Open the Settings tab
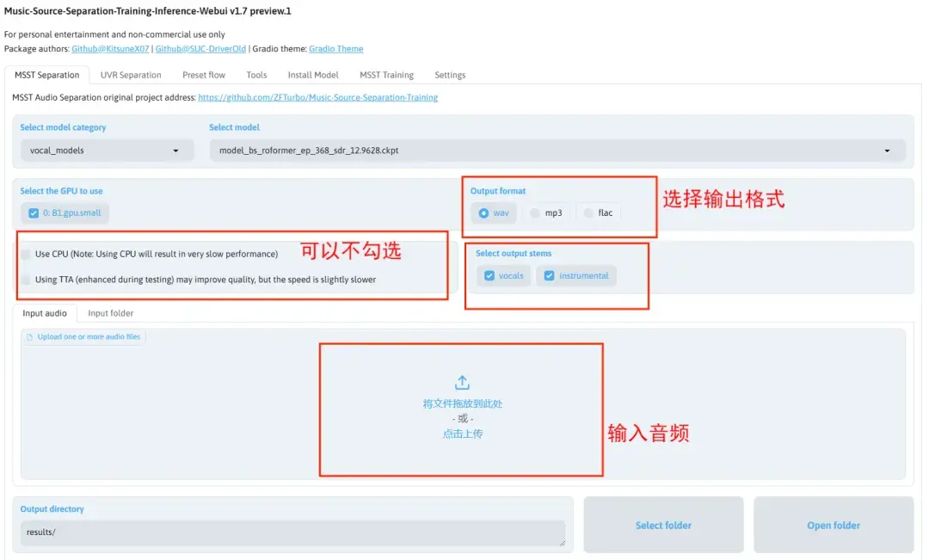The width and height of the screenshot is (929, 560). click(450, 75)
